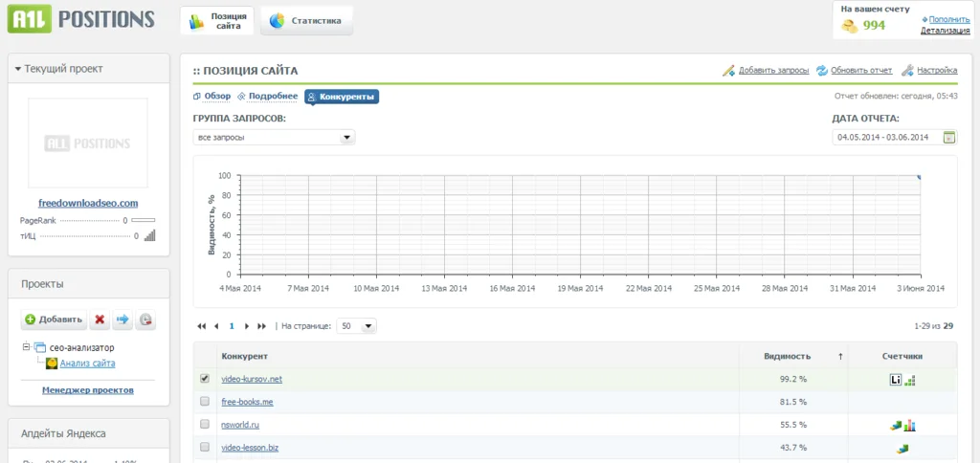Click the Апдейты Яндекса panel header

[x=88, y=433]
